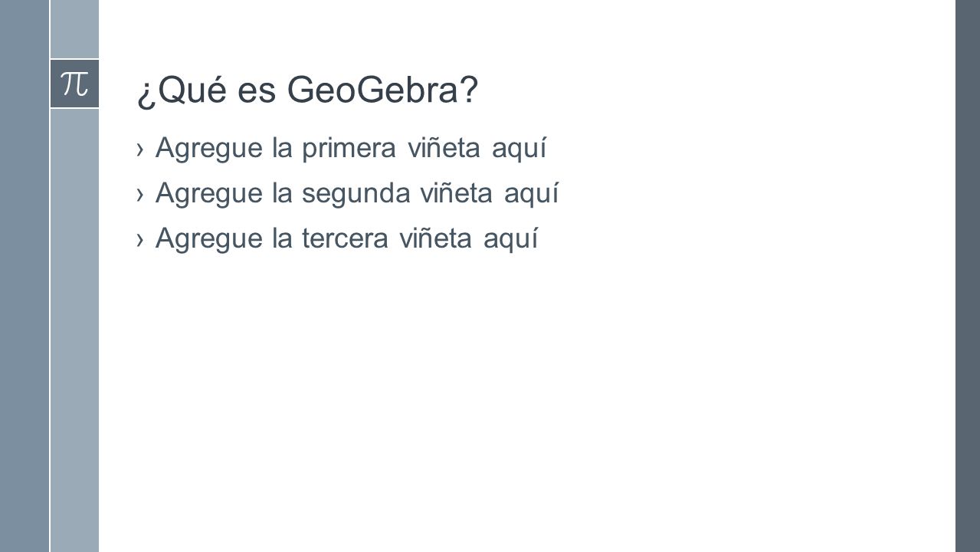Select 'Agregue la primera viñeta aquí' text

pyautogui.click(x=350, y=149)
